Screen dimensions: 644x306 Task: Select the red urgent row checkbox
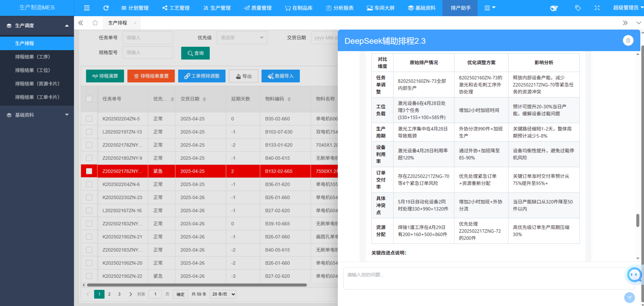(89, 171)
